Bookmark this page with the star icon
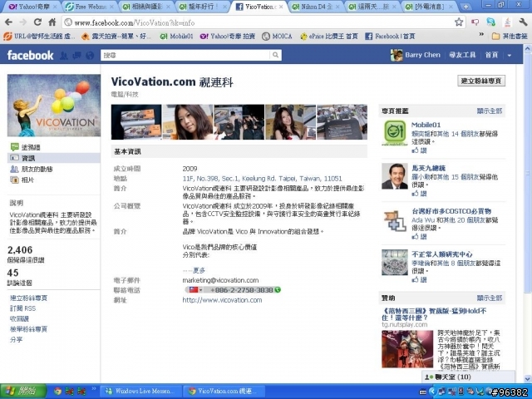This screenshot has width=532, height=399. click(x=459, y=22)
